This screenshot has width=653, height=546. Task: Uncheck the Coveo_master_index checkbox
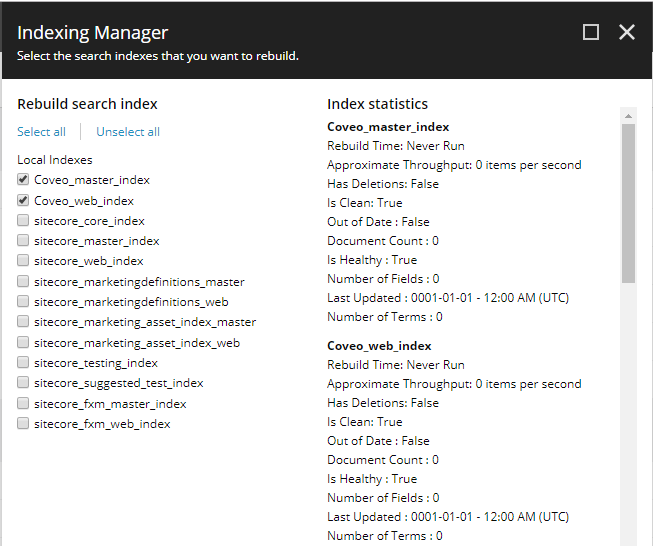pyautogui.click(x=23, y=180)
